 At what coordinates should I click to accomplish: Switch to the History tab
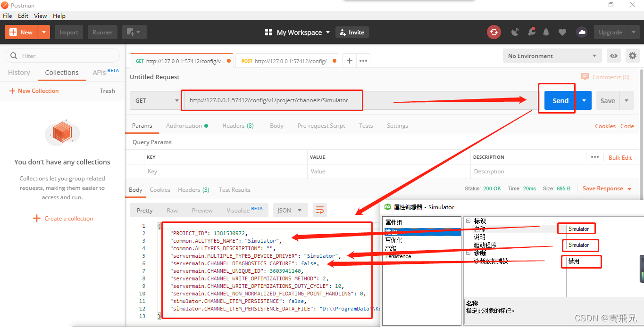(x=19, y=73)
